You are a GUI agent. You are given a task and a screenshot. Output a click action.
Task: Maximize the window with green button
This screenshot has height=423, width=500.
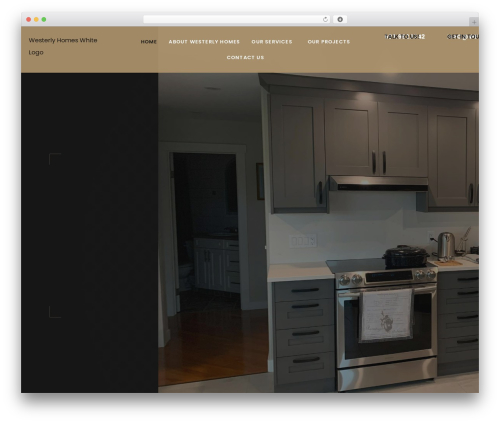pyautogui.click(x=44, y=19)
